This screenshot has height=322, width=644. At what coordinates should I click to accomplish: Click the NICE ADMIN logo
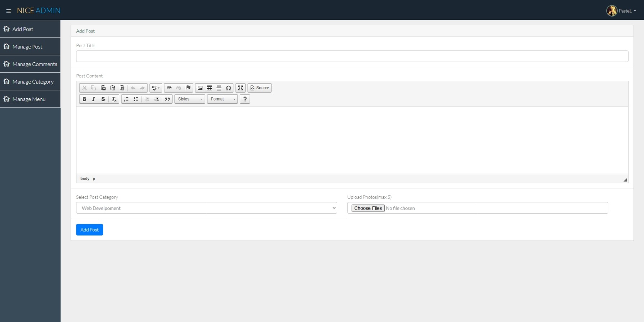pos(39,10)
